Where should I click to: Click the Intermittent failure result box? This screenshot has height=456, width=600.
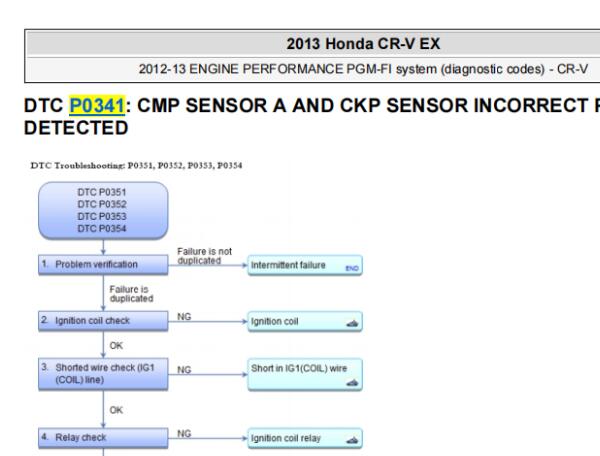(x=305, y=265)
